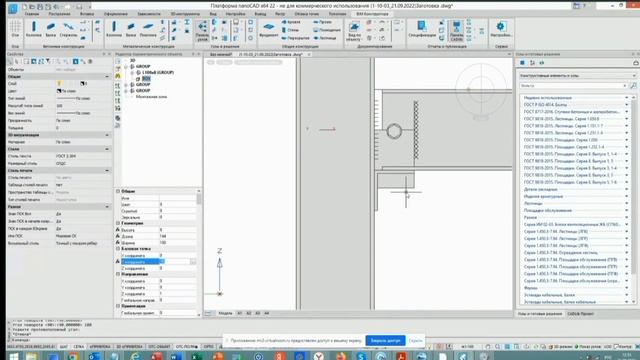Click the Помещение room tool
640x360 pixels.
click(327, 30)
